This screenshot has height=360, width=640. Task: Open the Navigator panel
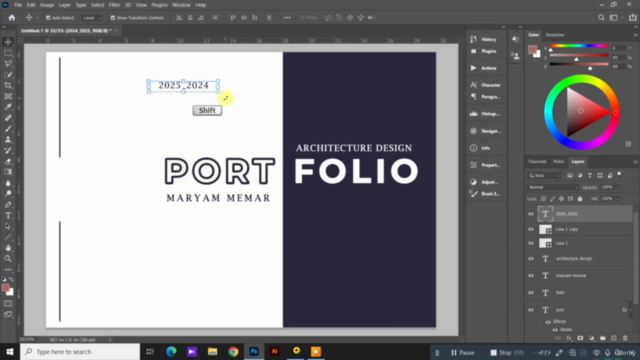tap(485, 131)
